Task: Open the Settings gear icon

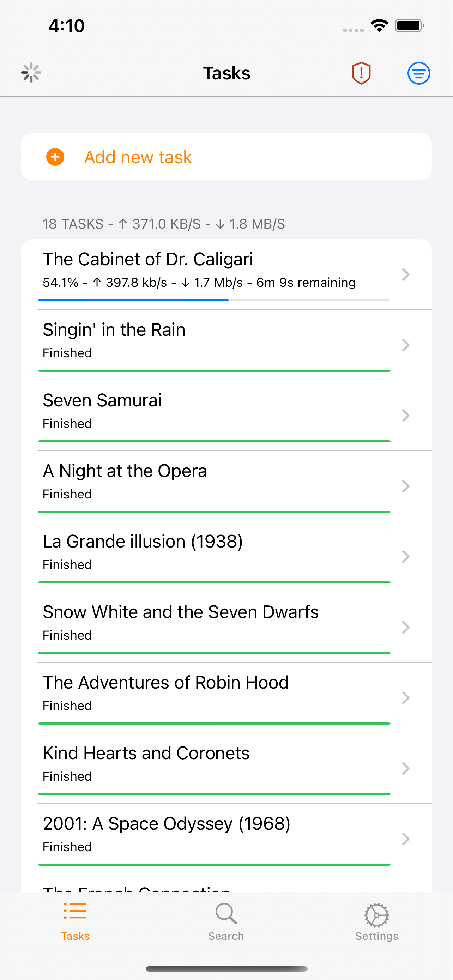Action: click(x=376, y=915)
